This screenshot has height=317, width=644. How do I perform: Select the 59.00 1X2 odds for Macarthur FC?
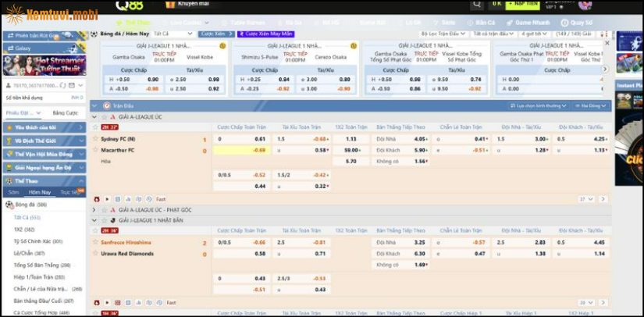point(350,150)
